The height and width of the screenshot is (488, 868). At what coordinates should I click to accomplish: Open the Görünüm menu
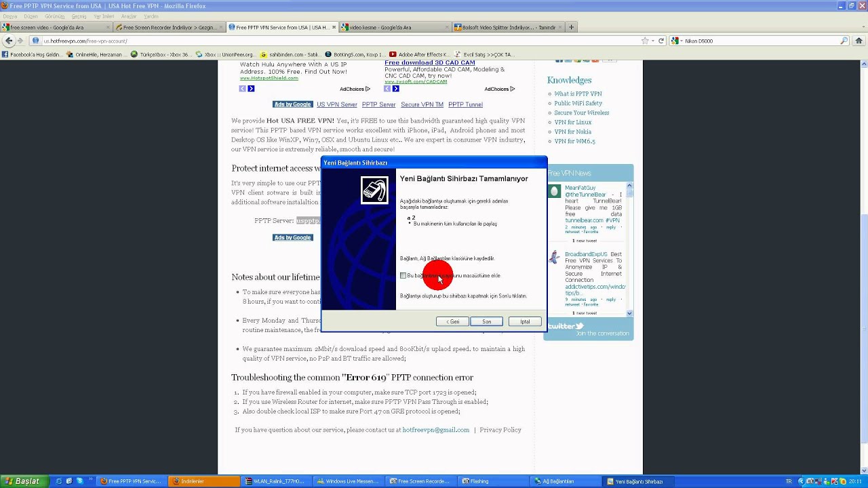pos(54,16)
